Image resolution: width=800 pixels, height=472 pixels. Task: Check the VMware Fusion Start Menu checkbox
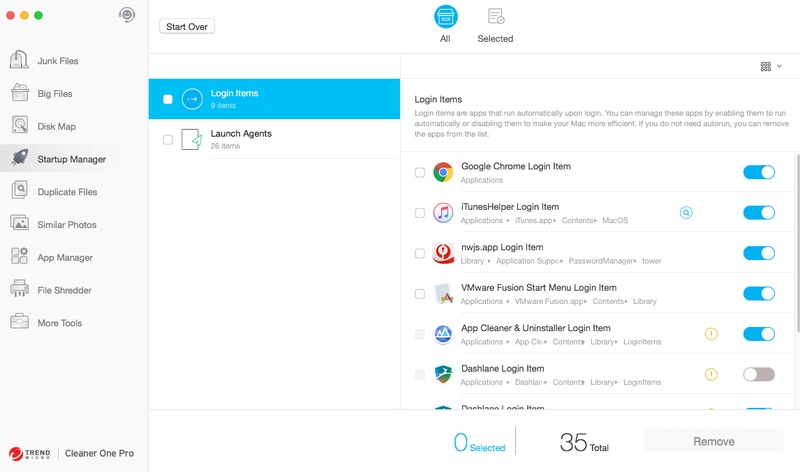(420, 293)
